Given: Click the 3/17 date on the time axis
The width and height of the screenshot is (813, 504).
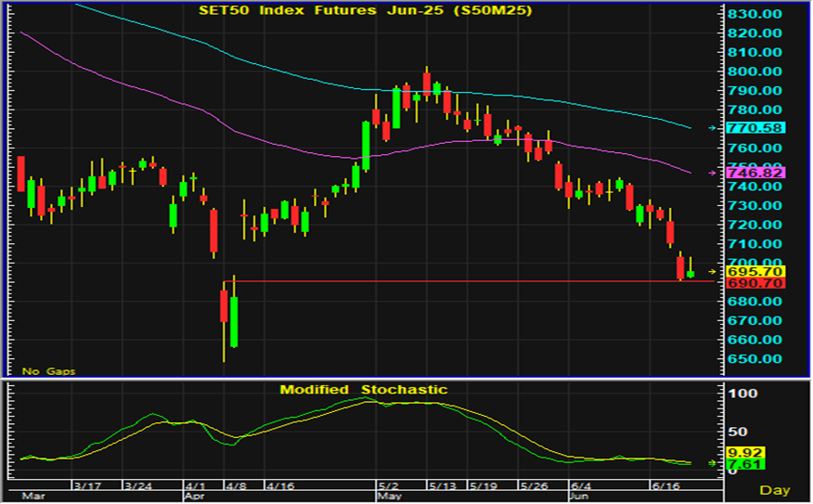Looking at the screenshot, I should click(x=86, y=486).
